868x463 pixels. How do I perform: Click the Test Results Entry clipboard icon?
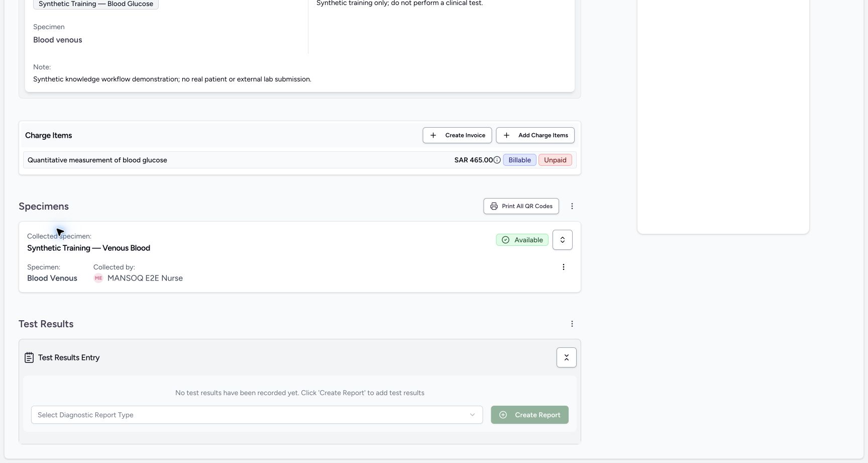pyautogui.click(x=29, y=357)
